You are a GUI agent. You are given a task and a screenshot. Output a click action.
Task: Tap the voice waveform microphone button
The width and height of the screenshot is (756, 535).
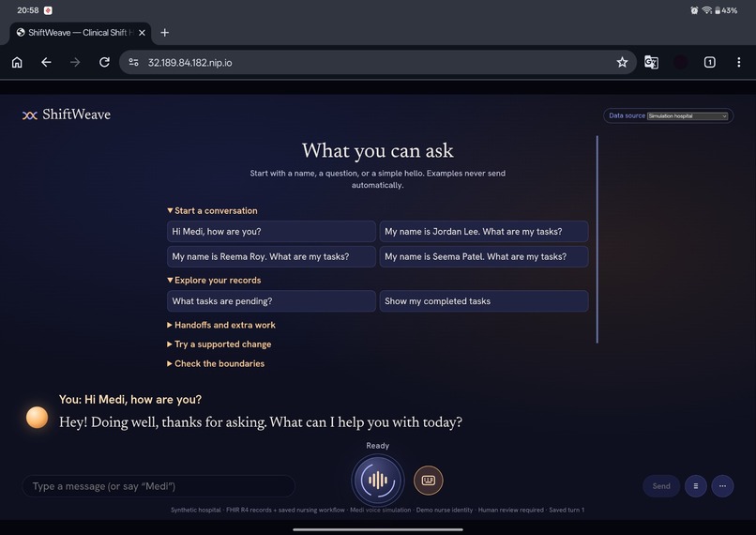pyautogui.click(x=378, y=480)
